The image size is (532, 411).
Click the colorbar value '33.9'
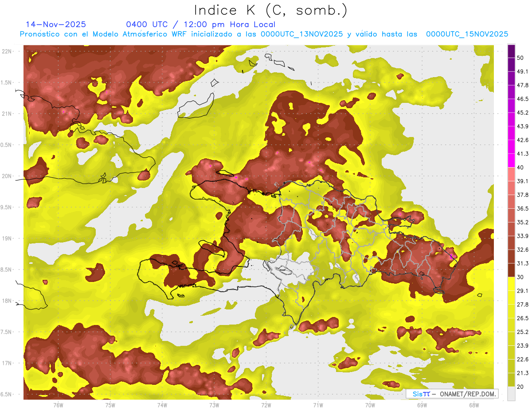coord(523,236)
